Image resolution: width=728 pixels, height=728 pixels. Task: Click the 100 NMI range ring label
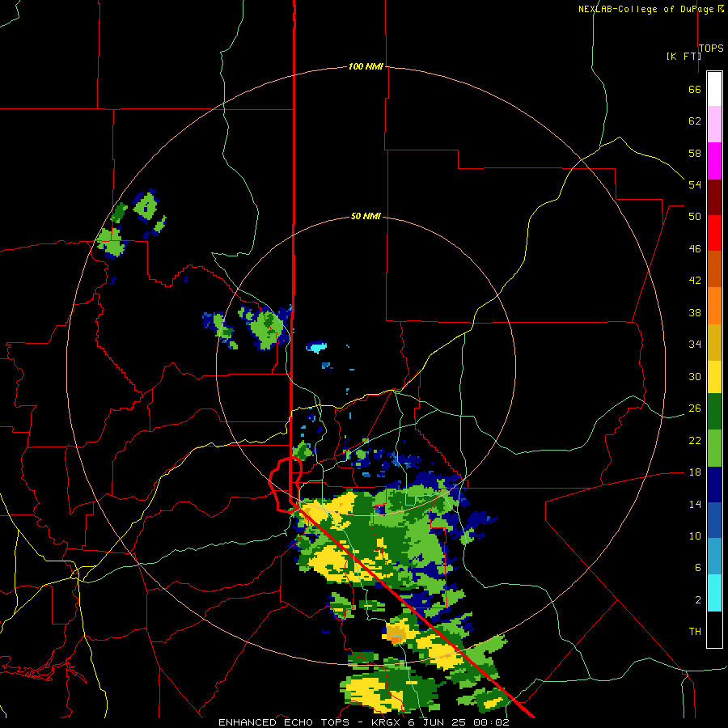coord(366,66)
